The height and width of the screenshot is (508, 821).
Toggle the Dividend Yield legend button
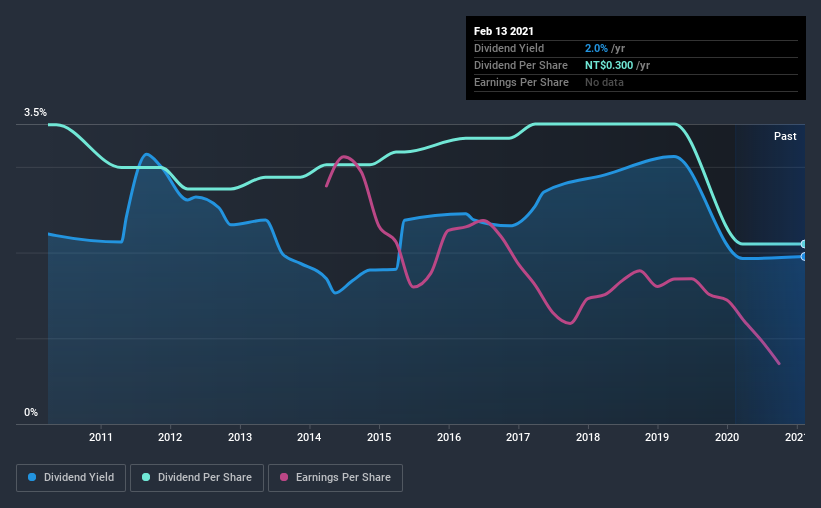click(x=71, y=478)
